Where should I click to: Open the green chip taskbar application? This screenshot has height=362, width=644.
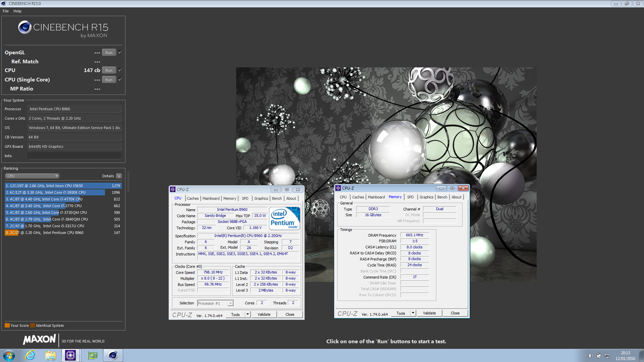pos(92,355)
